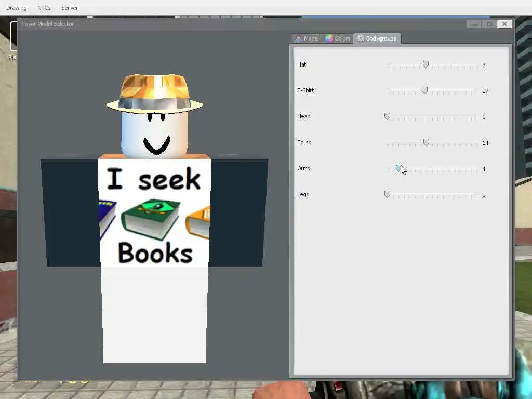The width and height of the screenshot is (532, 399).
Task: Click the T-Shirt slider handle
Action: (424, 90)
